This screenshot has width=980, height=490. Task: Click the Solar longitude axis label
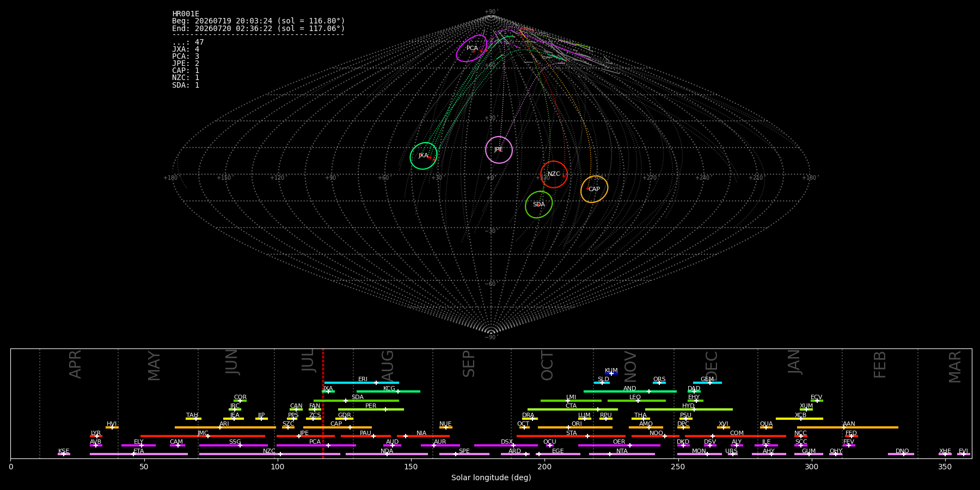[491, 478]
